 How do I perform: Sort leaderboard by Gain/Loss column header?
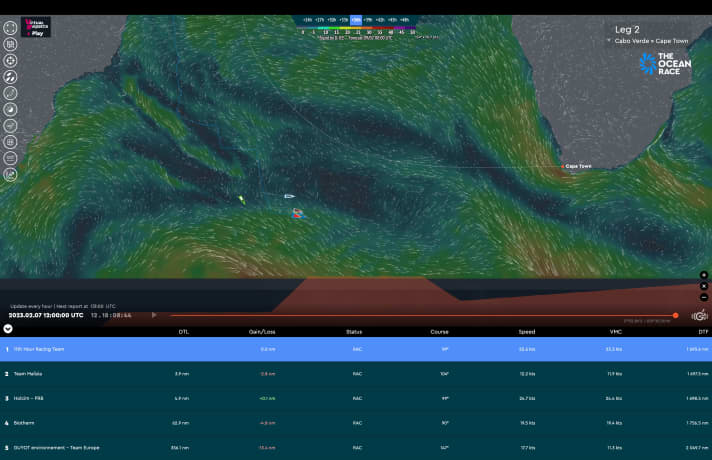262,332
